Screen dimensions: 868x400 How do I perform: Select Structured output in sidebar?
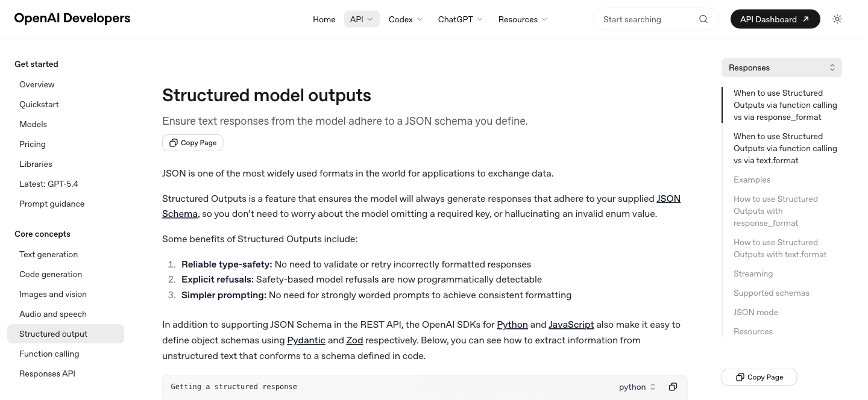[x=66, y=334]
